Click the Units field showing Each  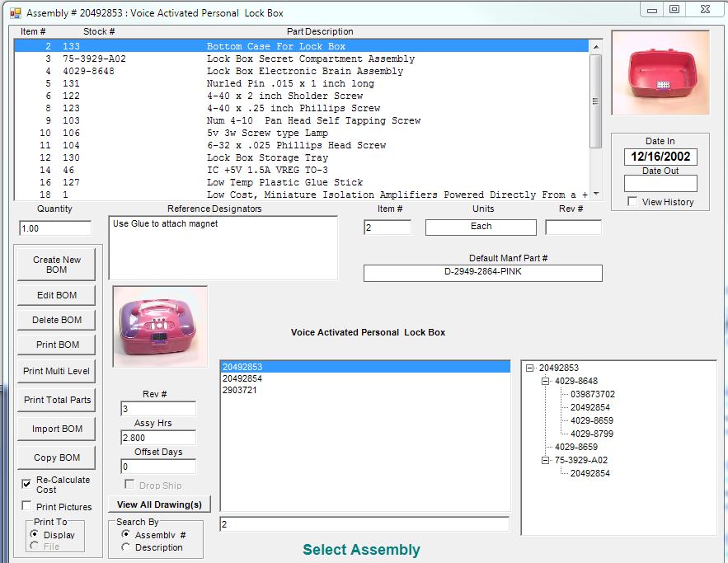pyautogui.click(x=481, y=227)
